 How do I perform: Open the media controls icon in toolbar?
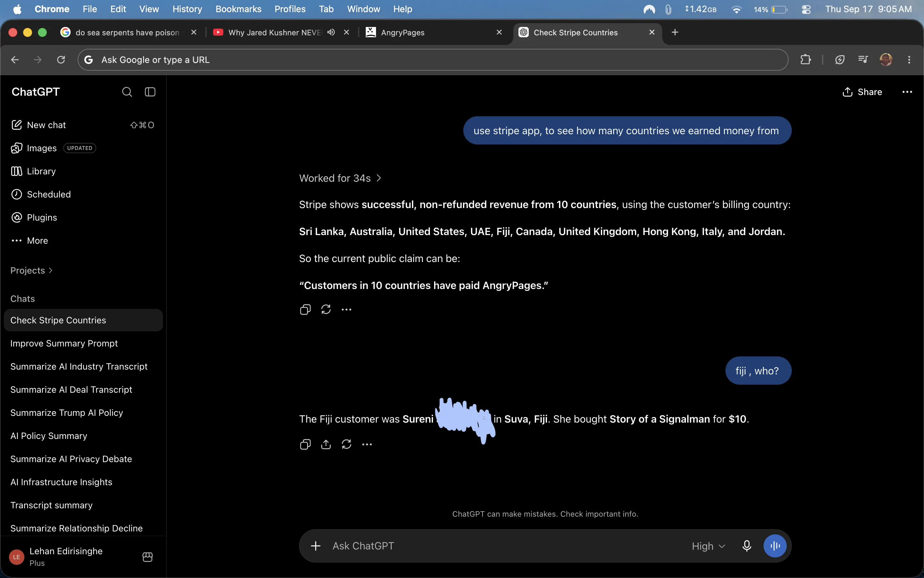click(x=863, y=60)
